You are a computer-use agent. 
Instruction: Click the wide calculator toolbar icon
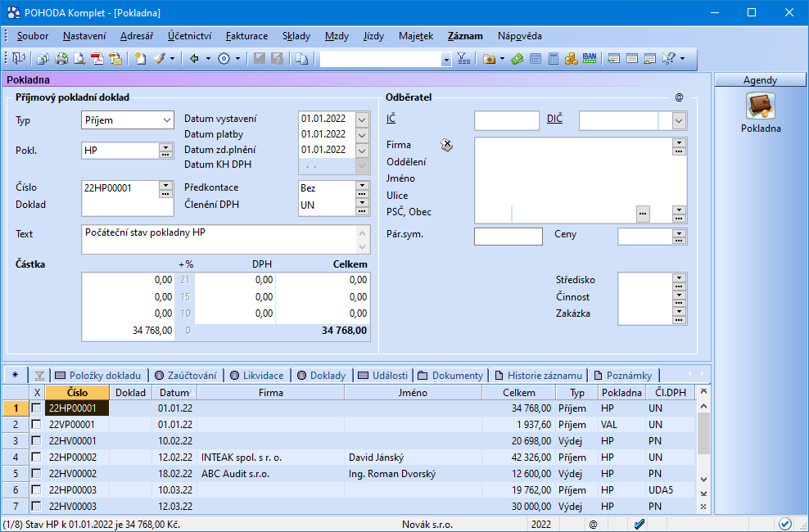536,59
